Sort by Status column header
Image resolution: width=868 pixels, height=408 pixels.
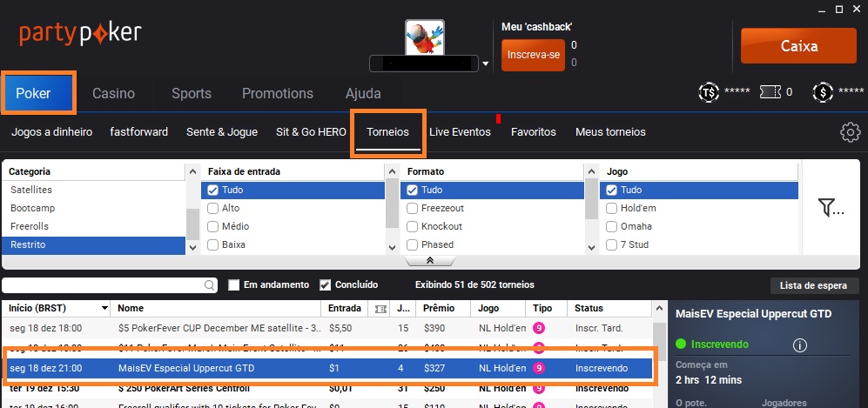(609, 308)
